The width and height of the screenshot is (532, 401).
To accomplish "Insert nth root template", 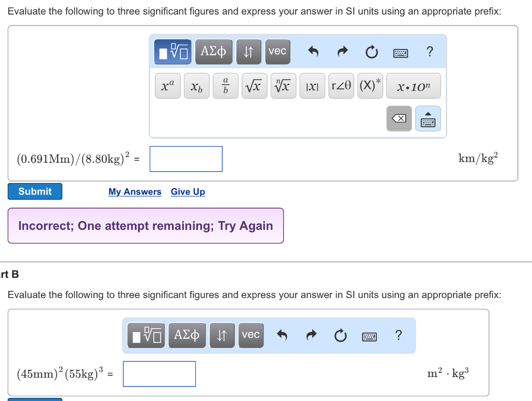I will click(283, 86).
